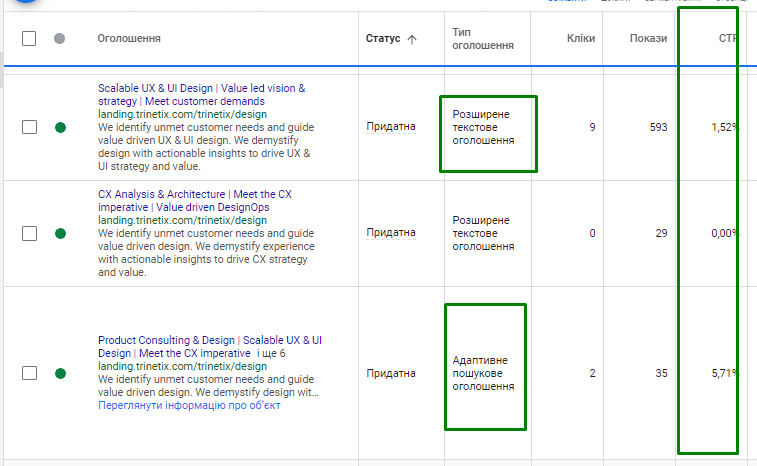Click Придатна status of Product Consulting ad
This screenshot has width=757, height=466.
tap(391, 373)
